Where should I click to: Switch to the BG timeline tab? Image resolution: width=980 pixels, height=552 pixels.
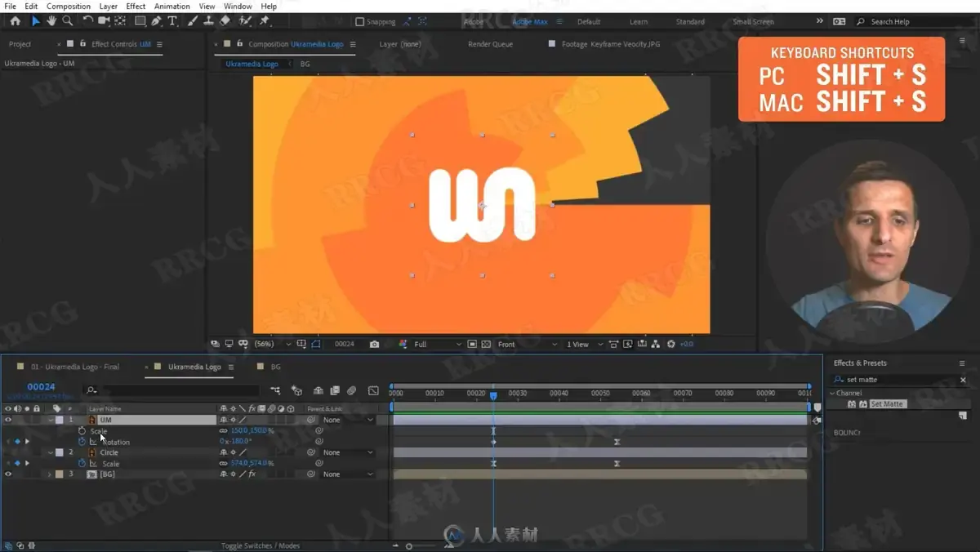[x=275, y=367]
